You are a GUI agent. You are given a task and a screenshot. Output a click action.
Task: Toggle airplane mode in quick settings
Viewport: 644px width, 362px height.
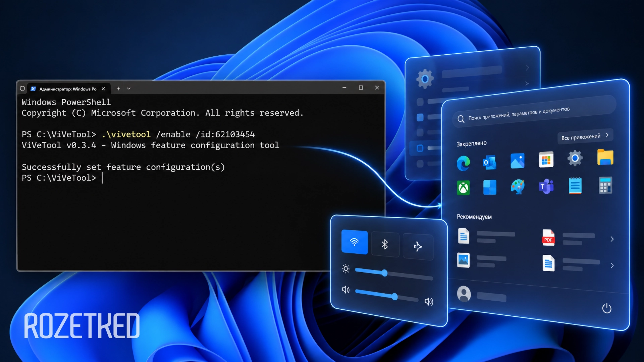(x=418, y=247)
